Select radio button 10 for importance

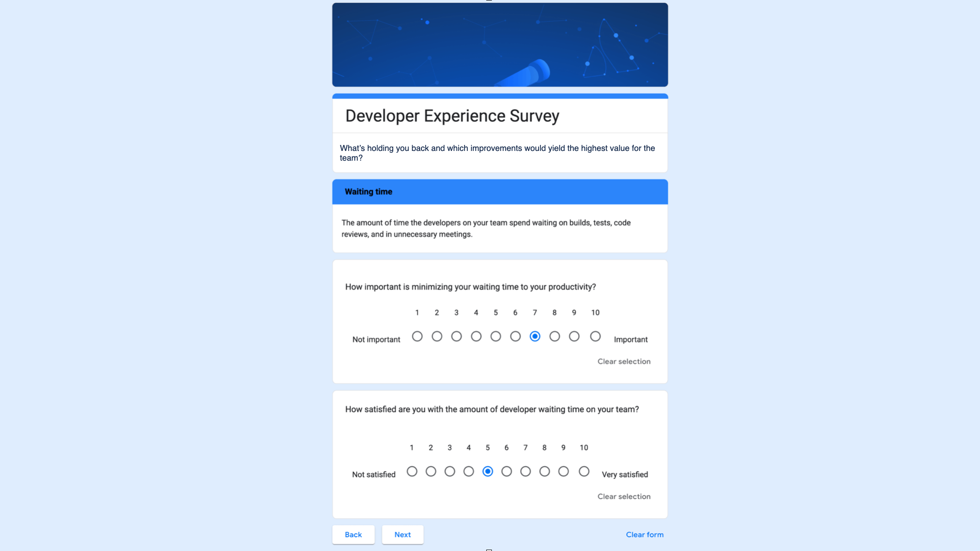pos(594,336)
